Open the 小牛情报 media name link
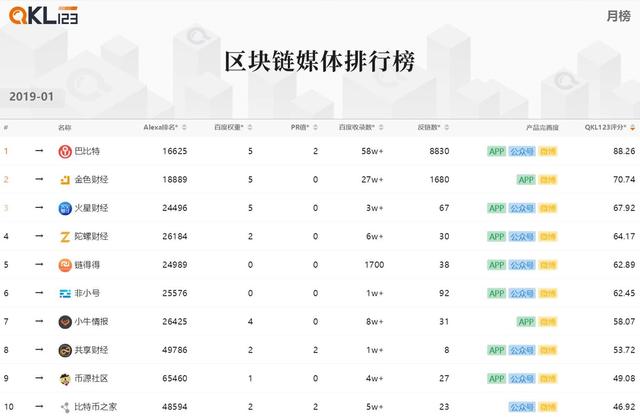This screenshot has width=640, height=420. [x=91, y=322]
